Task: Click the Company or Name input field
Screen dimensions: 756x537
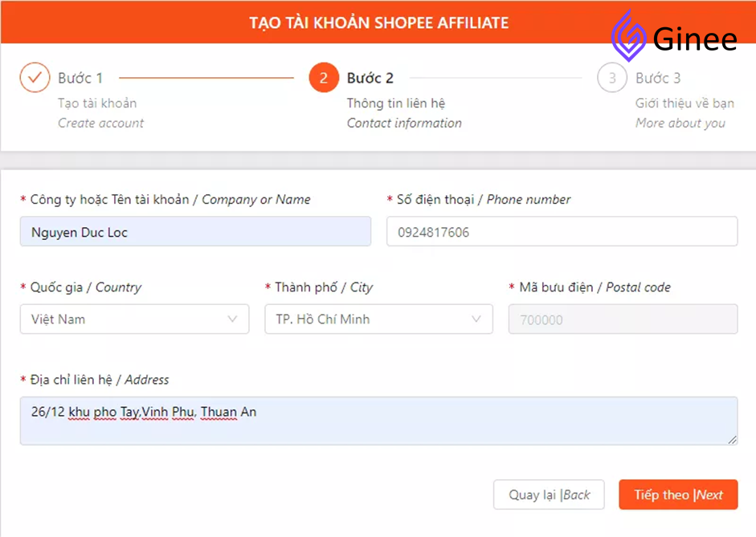Action: [x=195, y=232]
